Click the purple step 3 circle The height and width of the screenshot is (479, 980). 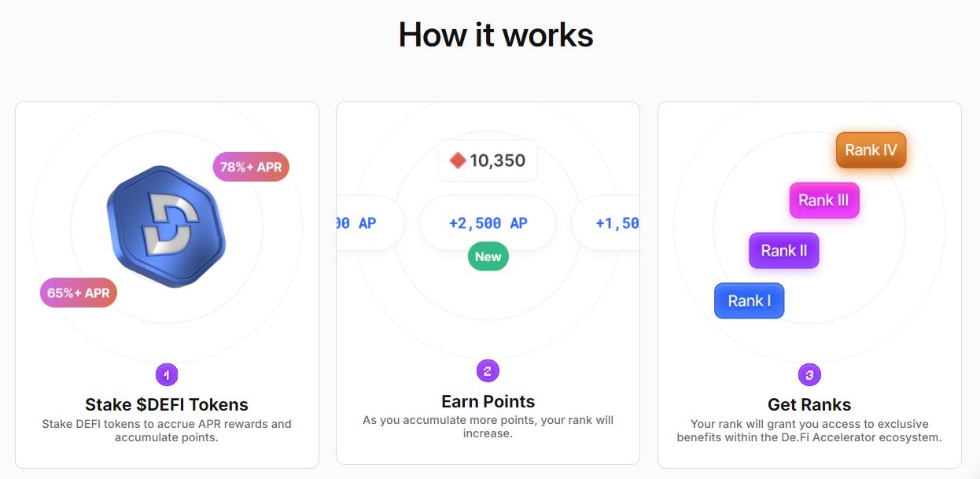[809, 375]
